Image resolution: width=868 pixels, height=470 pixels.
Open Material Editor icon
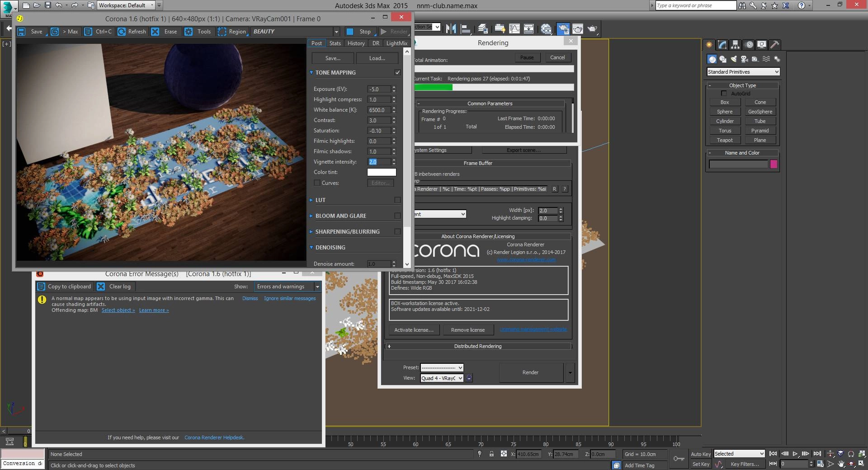click(x=546, y=29)
